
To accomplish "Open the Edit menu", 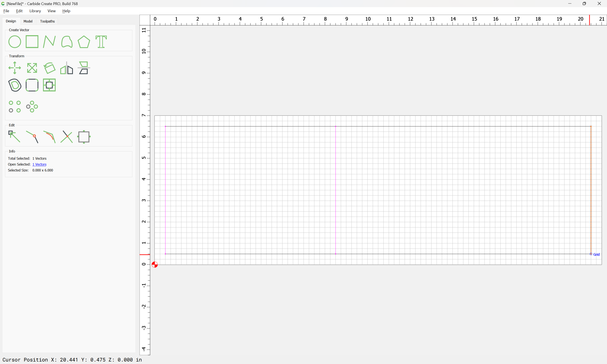I will (x=19, y=11).
